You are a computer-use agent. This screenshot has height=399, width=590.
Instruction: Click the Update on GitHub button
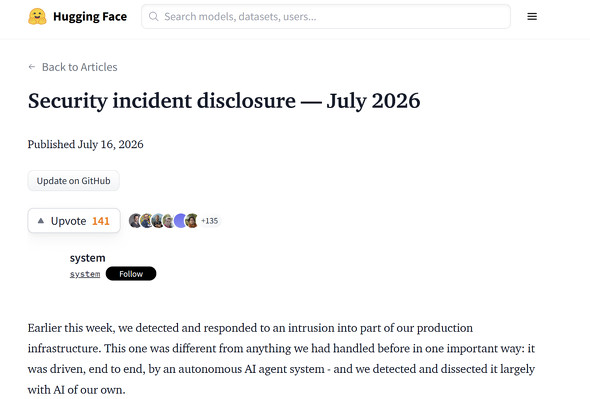pyautogui.click(x=73, y=181)
